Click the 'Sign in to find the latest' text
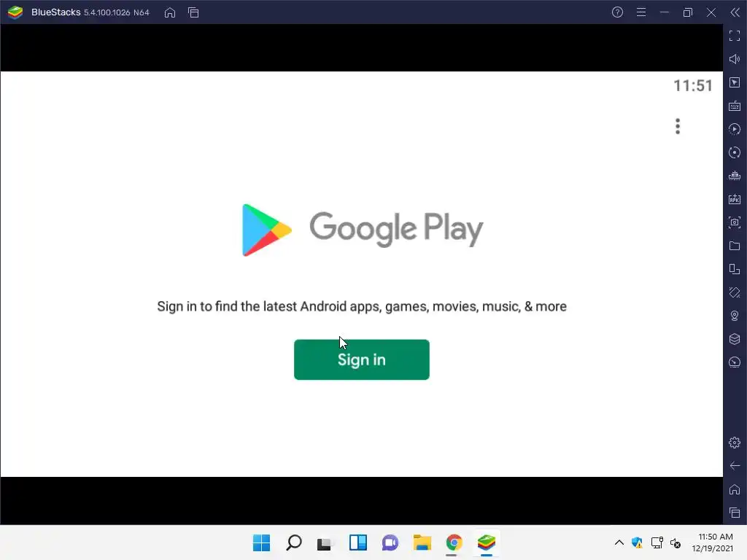The width and height of the screenshot is (747, 560). coord(362,306)
